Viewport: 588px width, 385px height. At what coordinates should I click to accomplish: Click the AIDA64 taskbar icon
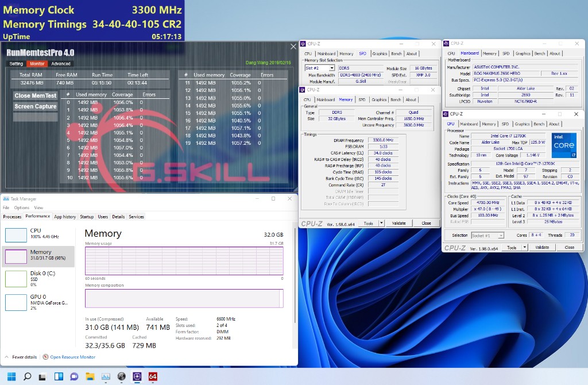[153, 376]
